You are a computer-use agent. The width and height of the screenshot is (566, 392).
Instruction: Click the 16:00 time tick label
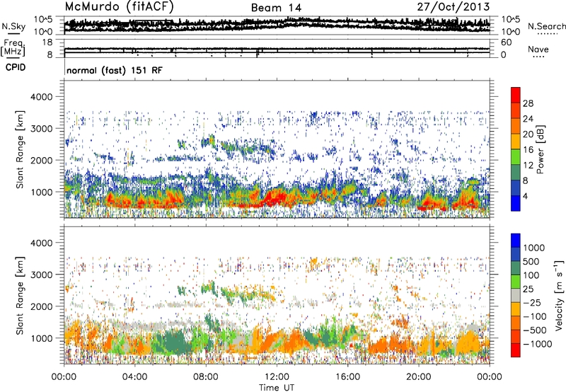pyautogui.click(x=347, y=377)
